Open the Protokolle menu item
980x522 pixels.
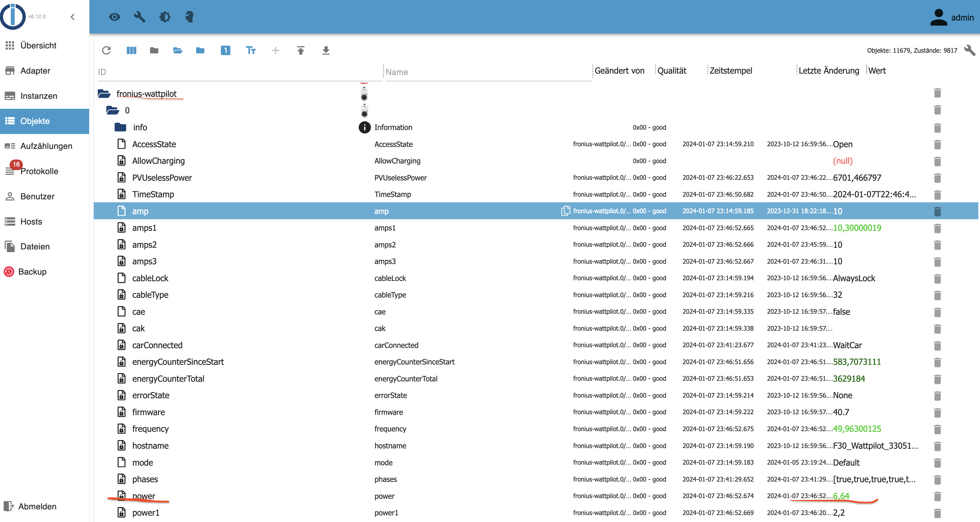39,171
